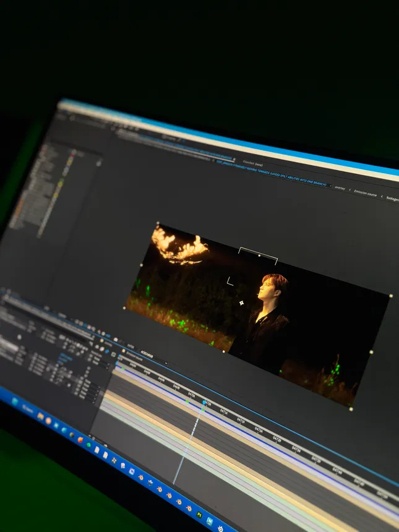Click the timeline zoom-out mountain icon
The image size is (399, 532).
(x=90, y=435)
